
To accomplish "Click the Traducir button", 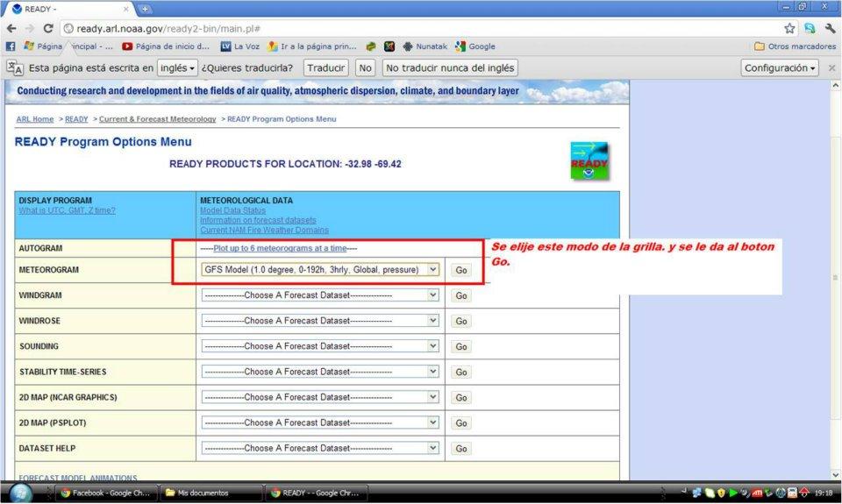I will click(x=326, y=67).
